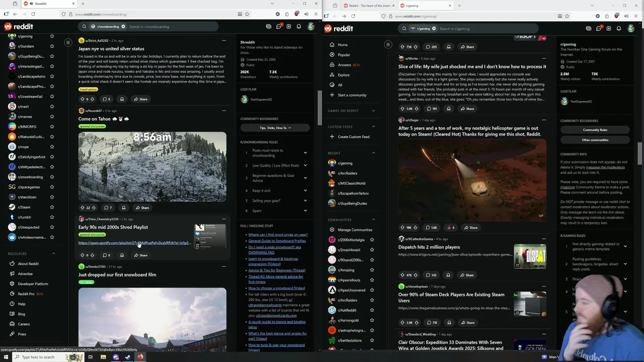Give award on Over 90% of Steam Deck post
Image resolution: width=644 pixels, height=362 pixels.
point(449,323)
